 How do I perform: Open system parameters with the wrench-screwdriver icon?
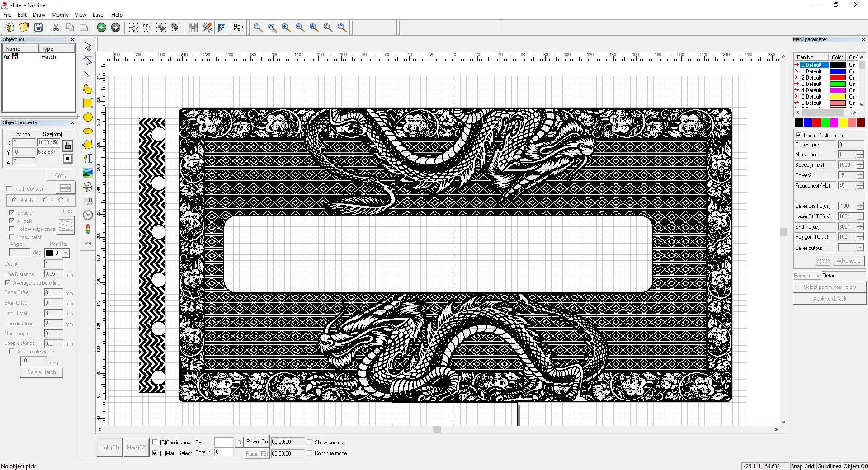click(207, 28)
